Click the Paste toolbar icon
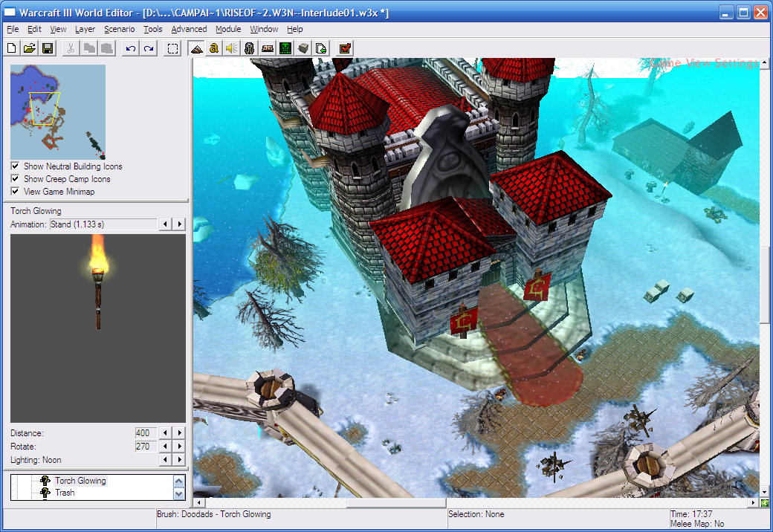 click(107, 48)
